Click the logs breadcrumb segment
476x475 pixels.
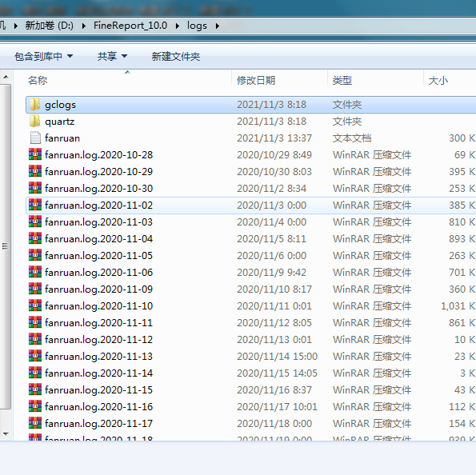coord(197,26)
